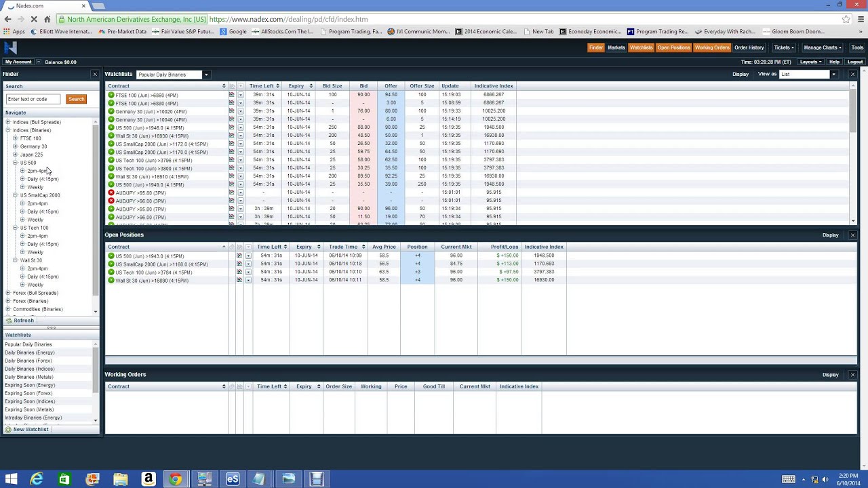The image size is (868, 488).
Task: Click the Logout button
Action: coord(855,62)
